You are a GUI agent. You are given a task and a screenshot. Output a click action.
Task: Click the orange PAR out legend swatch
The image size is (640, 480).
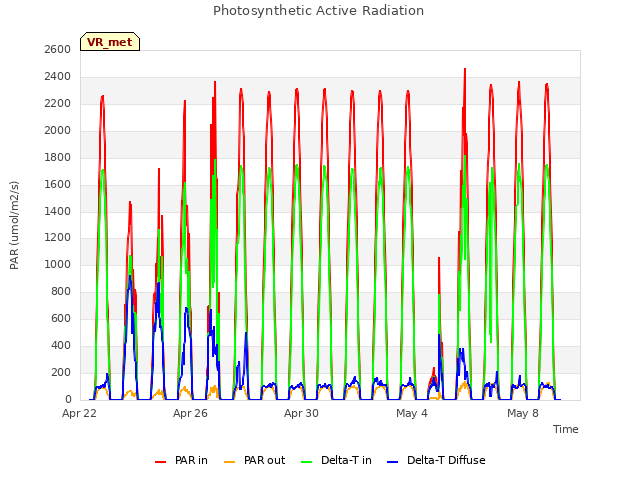[x=230, y=462]
